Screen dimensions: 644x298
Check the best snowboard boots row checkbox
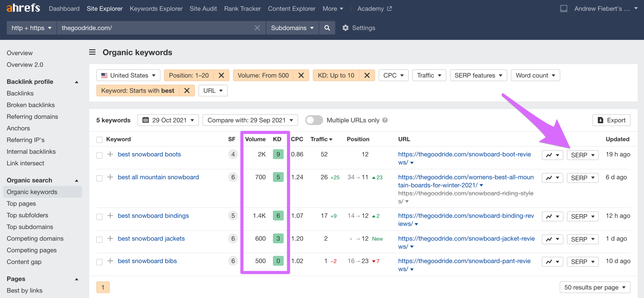(99, 155)
